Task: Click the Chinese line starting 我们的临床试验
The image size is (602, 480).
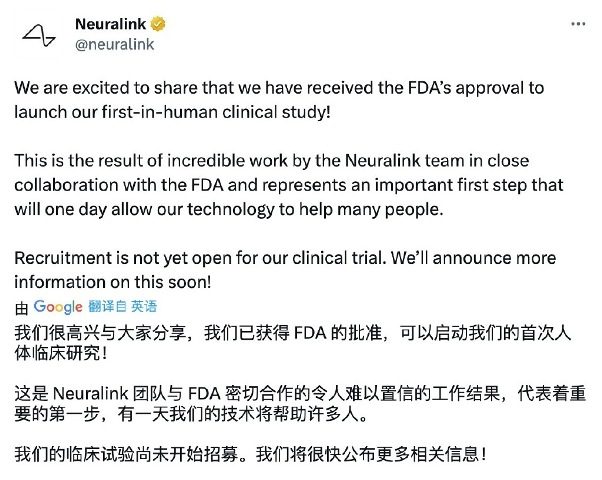Action: [x=251, y=454]
